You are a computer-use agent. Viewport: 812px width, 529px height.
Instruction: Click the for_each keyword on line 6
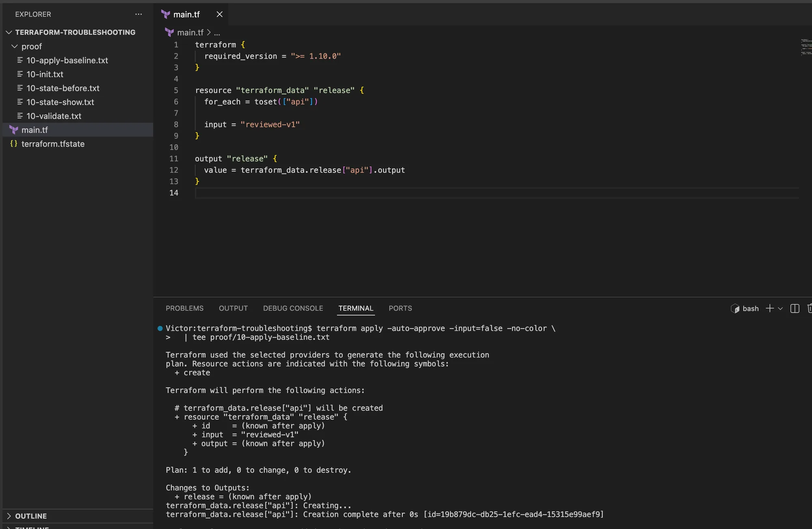coord(222,101)
